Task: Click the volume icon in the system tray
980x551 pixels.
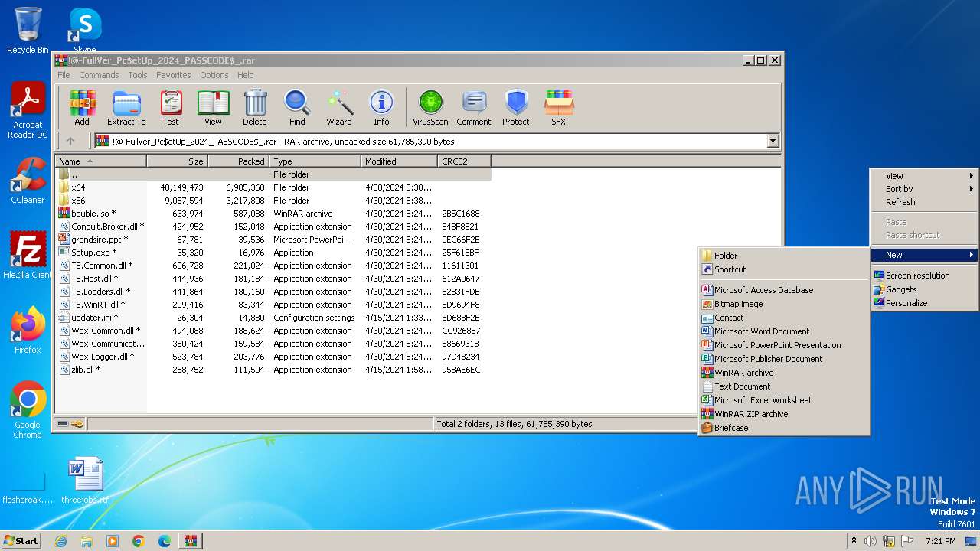Action: [871, 541]
